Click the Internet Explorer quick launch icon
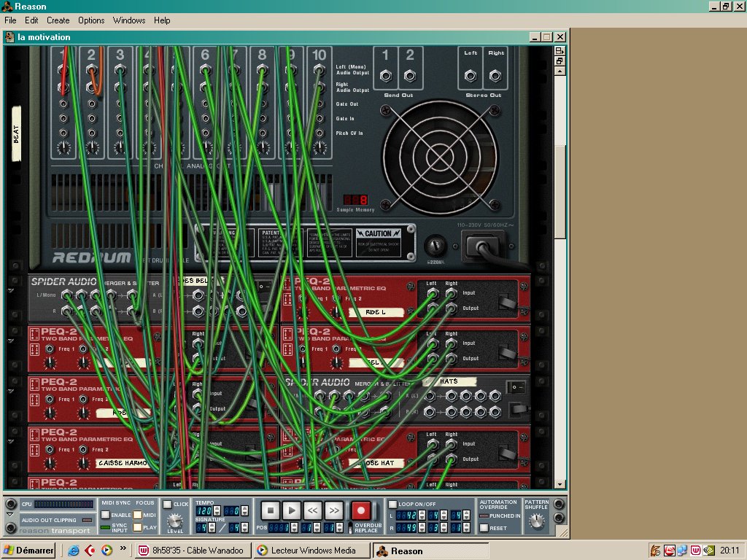This screenshot has height=560, width=747. [74, 551]
